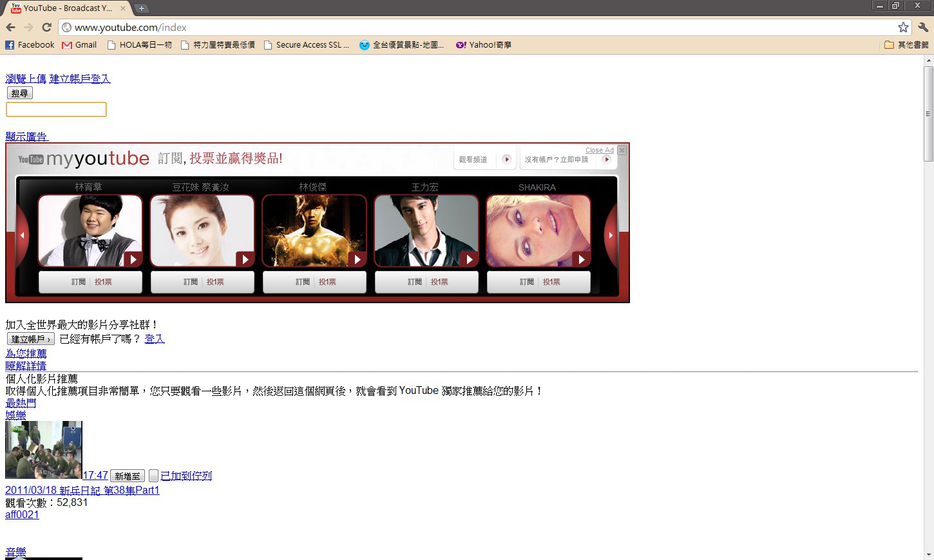Click the 新增至 button
This screenshot has width=934, height=560.
(x=128, y=476)
